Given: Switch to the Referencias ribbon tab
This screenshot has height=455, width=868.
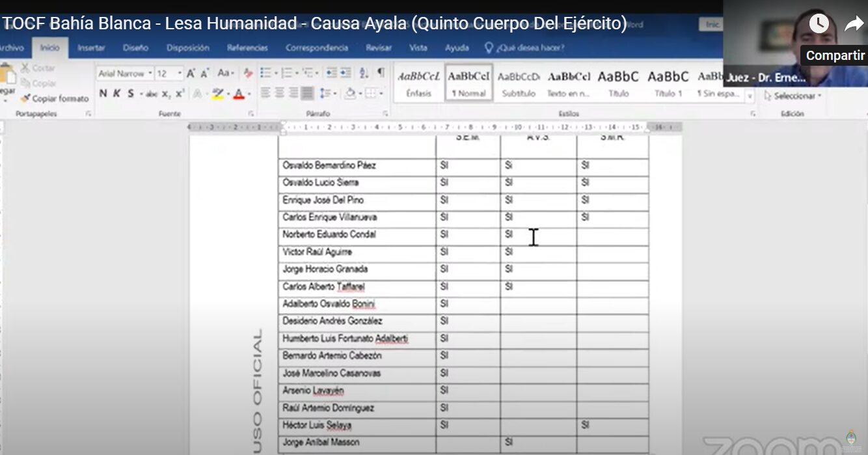Looking at the screenshot, I should pos(247,48).
